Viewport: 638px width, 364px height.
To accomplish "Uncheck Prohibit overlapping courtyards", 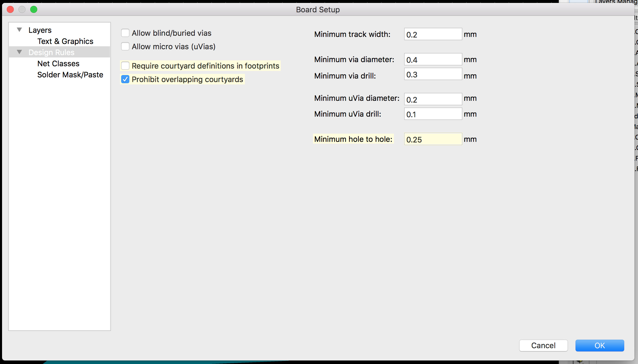I will 125,79.
